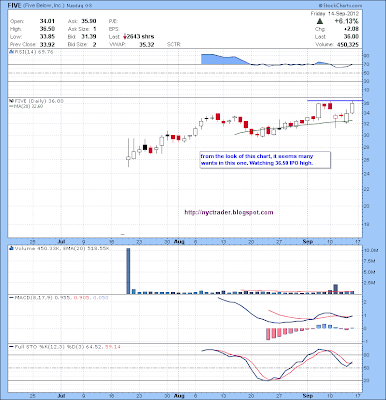Click the High price 36.50
Viewport: 386px width, 400px height.
click(47, 29)
